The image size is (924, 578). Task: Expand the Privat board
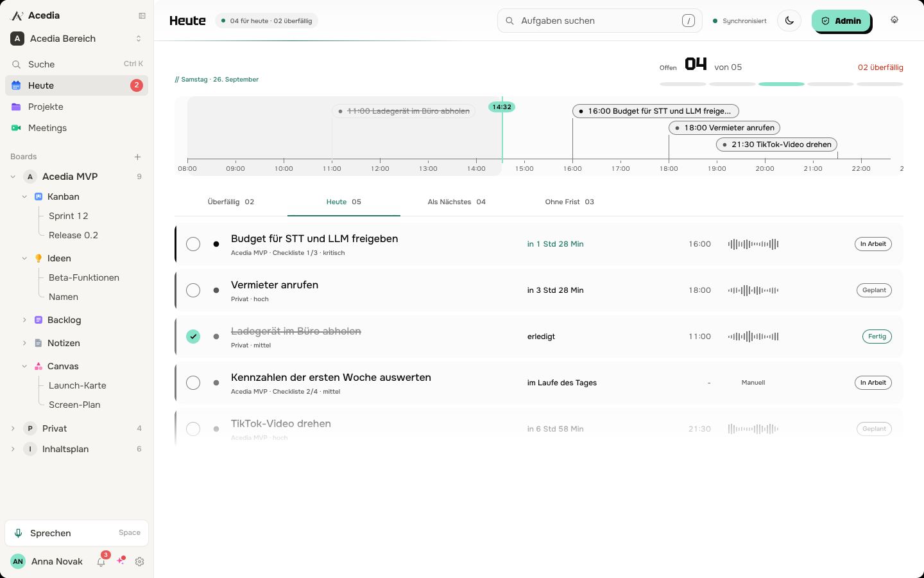[x=13, y=428]
